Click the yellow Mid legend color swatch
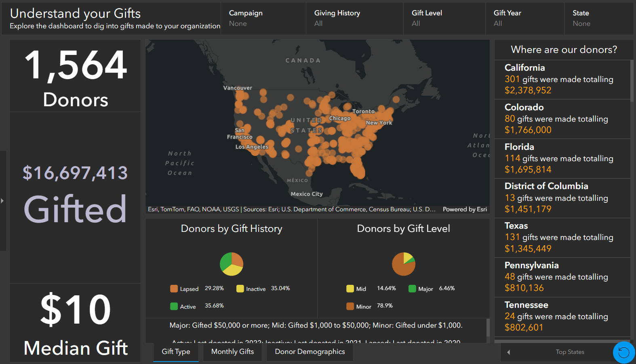This screenshot has width=636, height=364. click(350, 288)
